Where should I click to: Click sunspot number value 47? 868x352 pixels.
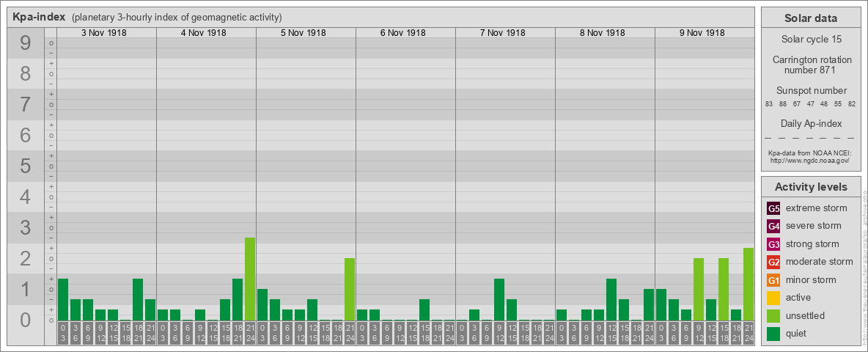point(810,105)
